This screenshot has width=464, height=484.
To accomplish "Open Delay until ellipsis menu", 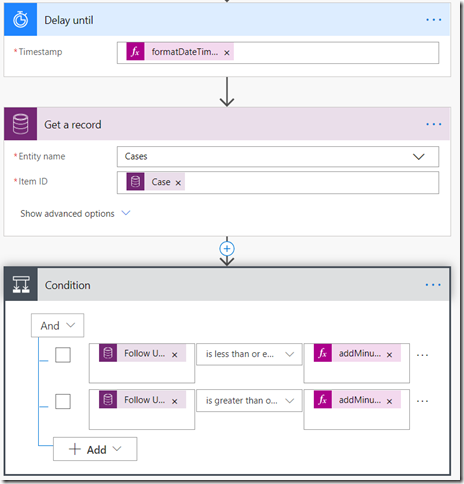I will click(x=433, y=20).
